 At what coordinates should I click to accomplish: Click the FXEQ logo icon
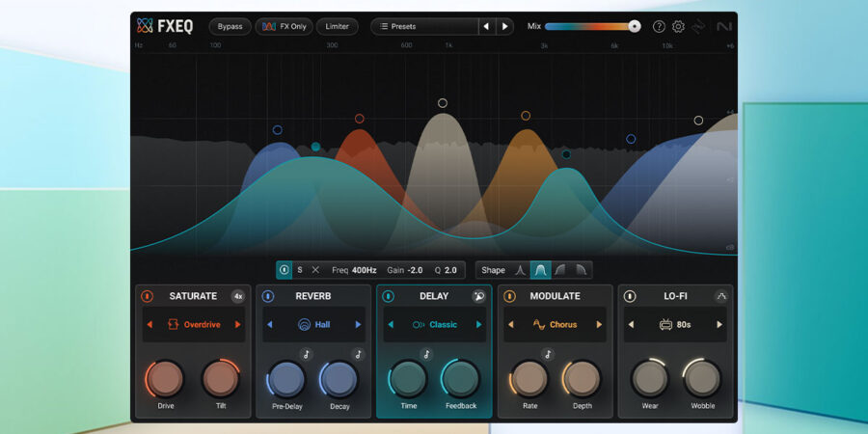point(145,25)
